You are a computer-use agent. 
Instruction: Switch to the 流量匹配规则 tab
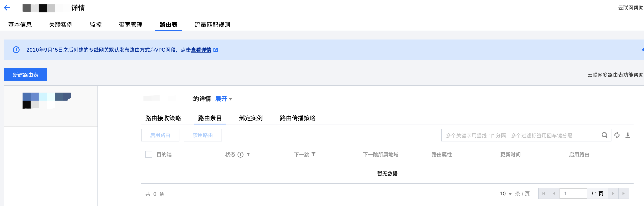click(x=212, y=25)
